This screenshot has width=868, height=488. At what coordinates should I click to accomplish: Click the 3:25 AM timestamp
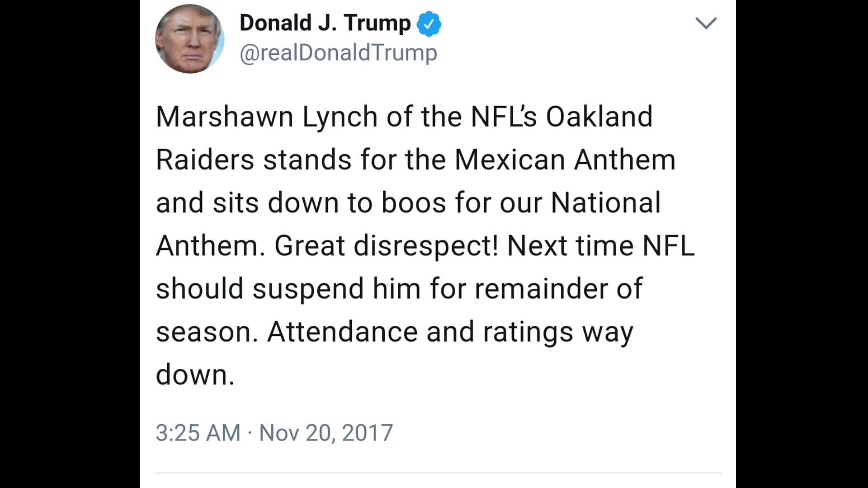[198, 433]
